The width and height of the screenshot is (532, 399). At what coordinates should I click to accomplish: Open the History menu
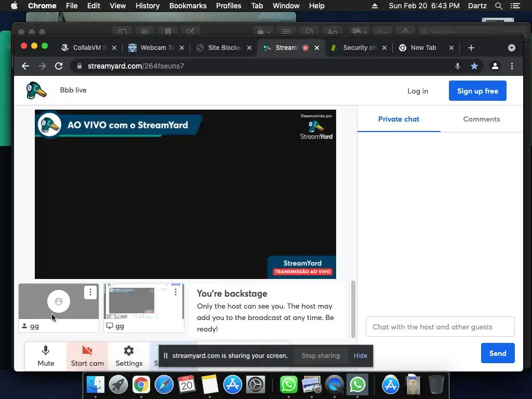(x=148, y=6)
